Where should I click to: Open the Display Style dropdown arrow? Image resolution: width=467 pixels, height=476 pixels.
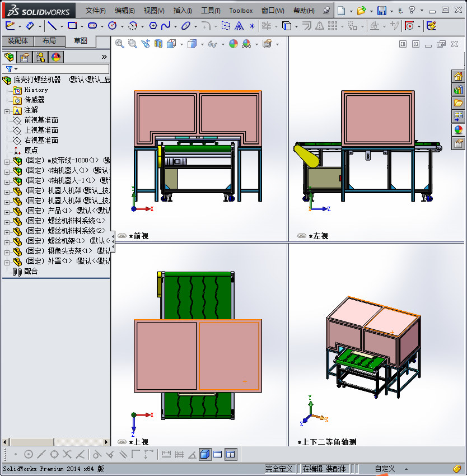pos(202,45)
